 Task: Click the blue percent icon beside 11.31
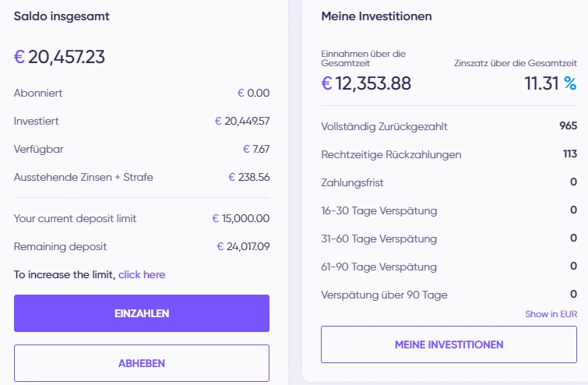point(570,83)
